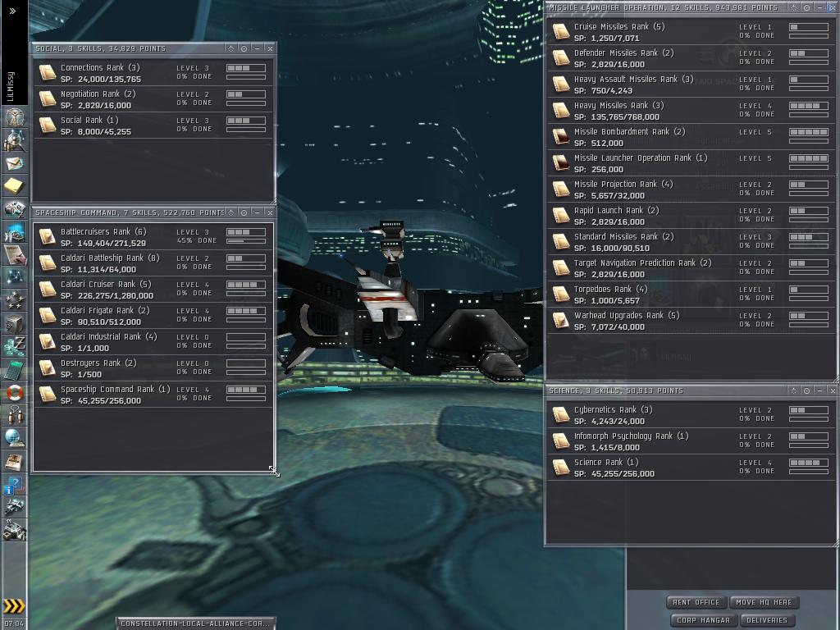Image resolution: width=840 pixels, height=630 pixels.
Task: Click circle icon in Spaceship Command header
Action: click(x=244, y=212)
